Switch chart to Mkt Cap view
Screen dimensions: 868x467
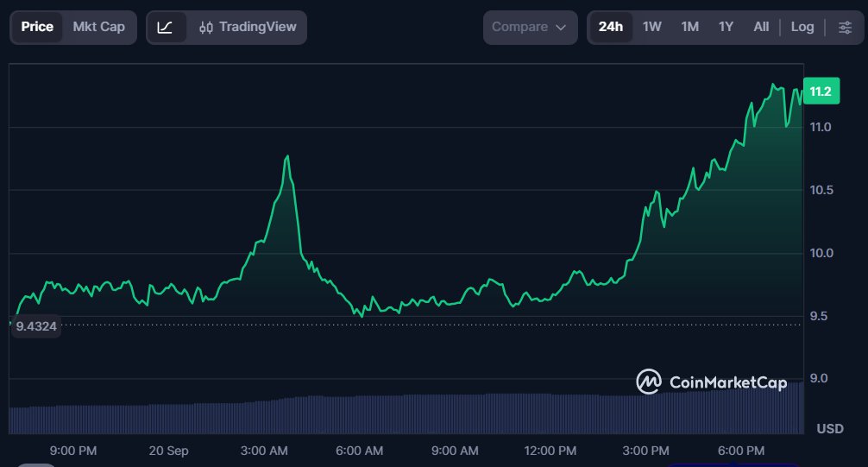(x=98, y=27)
